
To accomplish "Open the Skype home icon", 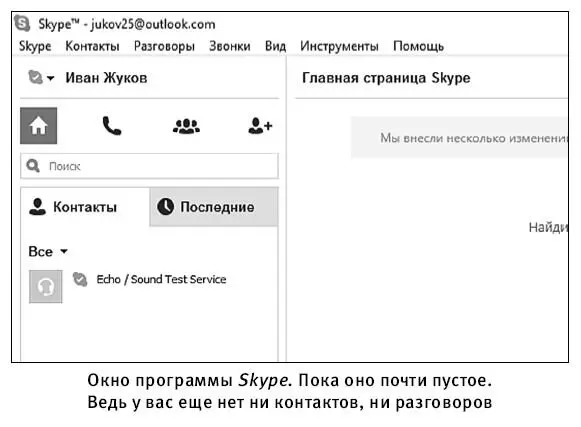I will (39, 126).
